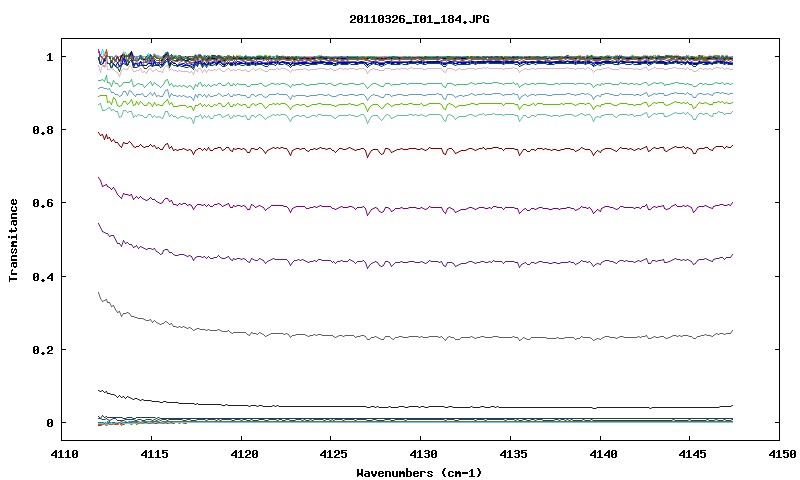Click the y-axis value 0
This screenshot has height=480, width=800.
point(49,423)
